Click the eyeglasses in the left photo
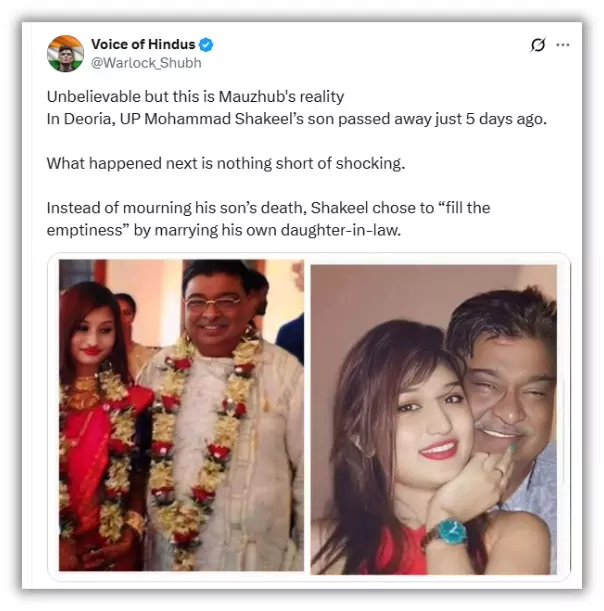 tap(212, 303)
